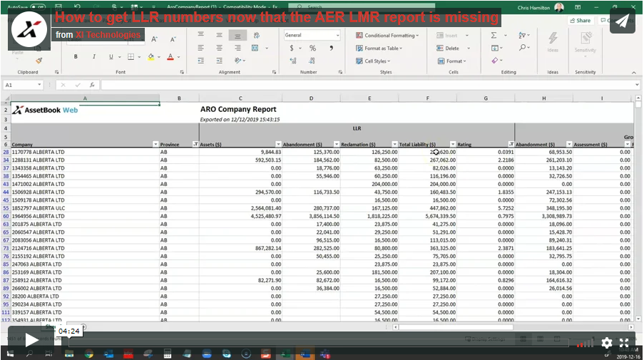Click AutoSum sigma icon
Image resolution: width=644 pixels, height=360 pixels.
click(494, 36)
